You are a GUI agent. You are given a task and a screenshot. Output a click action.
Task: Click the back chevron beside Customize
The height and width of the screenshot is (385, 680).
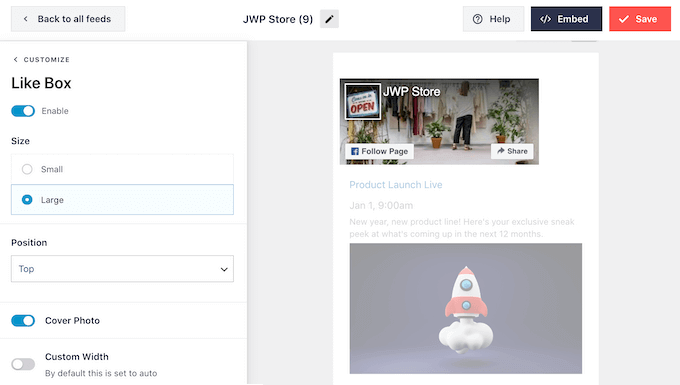[16, 59]
